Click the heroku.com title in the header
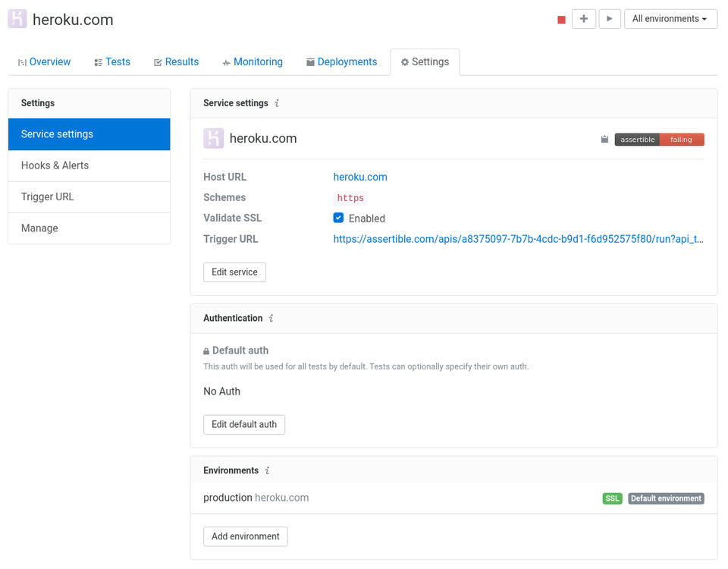This screenshot has width=728, height=569. [x=73, y=20]
